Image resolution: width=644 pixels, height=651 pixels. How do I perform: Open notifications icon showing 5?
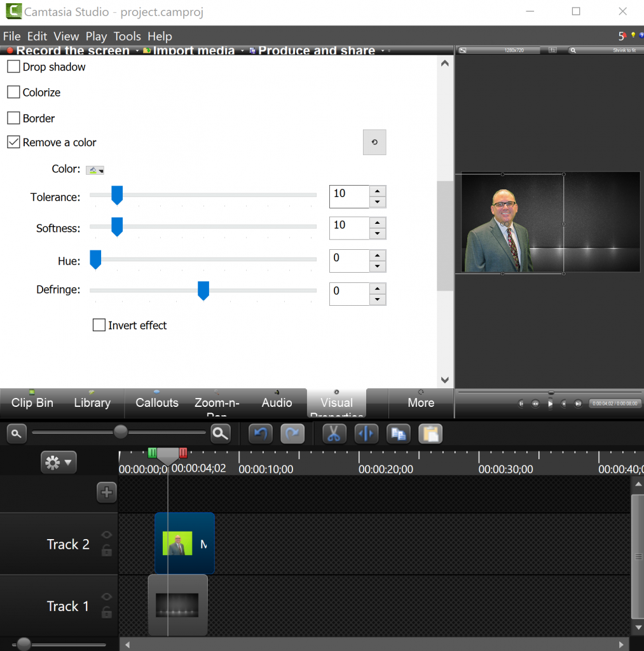(622, 36)
